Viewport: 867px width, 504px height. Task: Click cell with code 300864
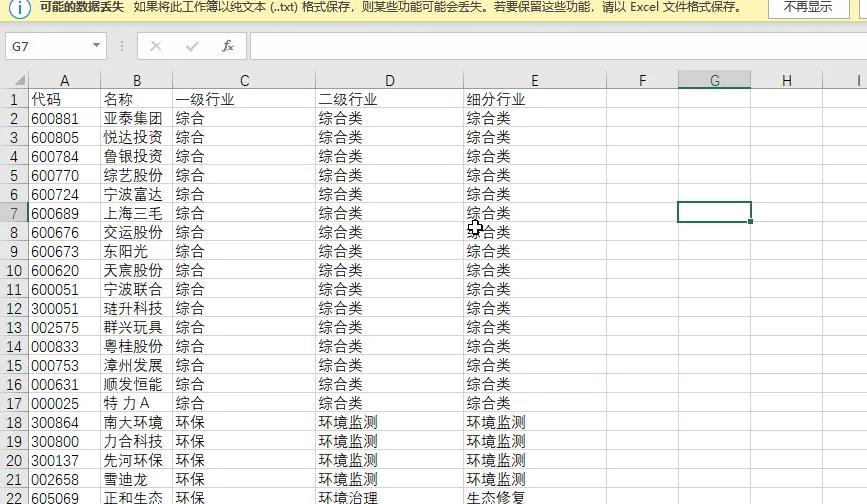click(x=65, y=422)
